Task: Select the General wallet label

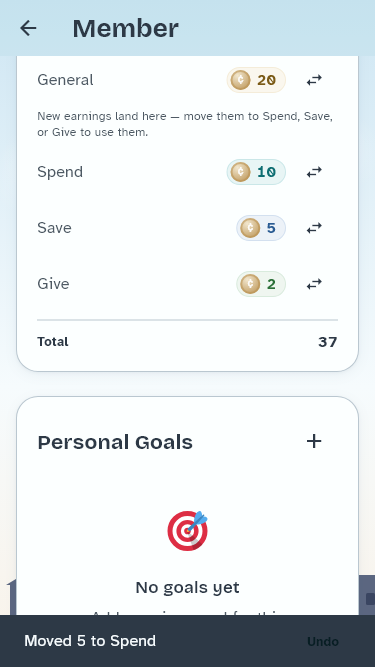Action: click(65, 80)
